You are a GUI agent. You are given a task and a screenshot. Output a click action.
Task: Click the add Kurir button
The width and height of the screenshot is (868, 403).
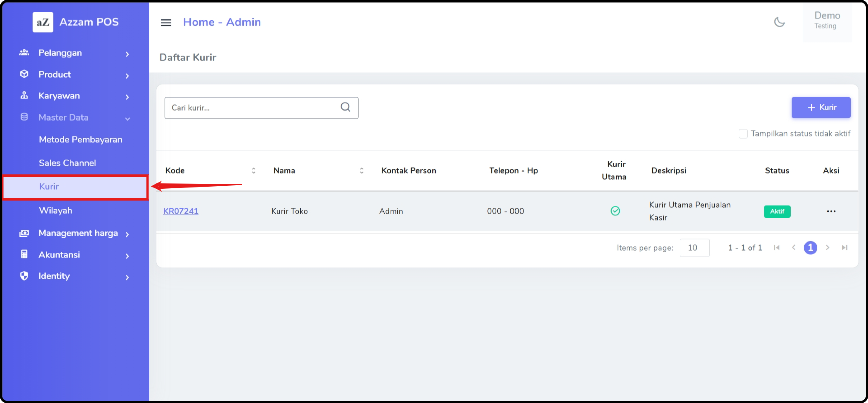(821, 107)
